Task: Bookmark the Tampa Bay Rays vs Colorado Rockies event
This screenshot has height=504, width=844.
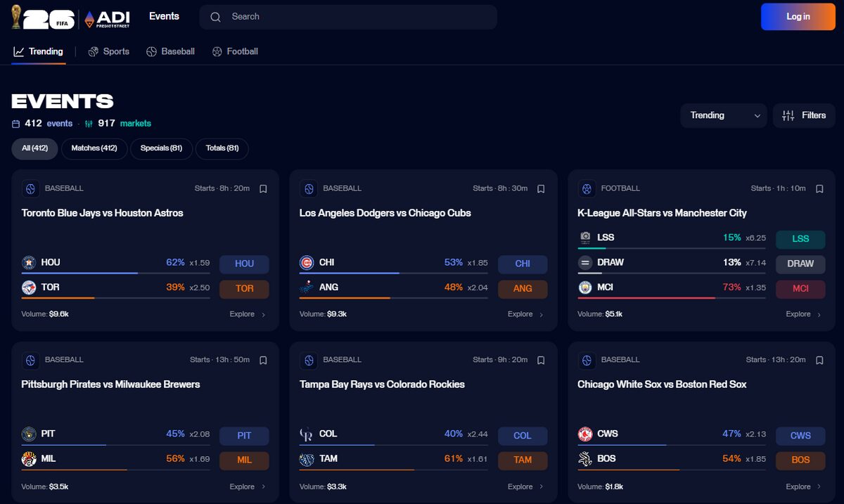Action: tap(541, 360)
